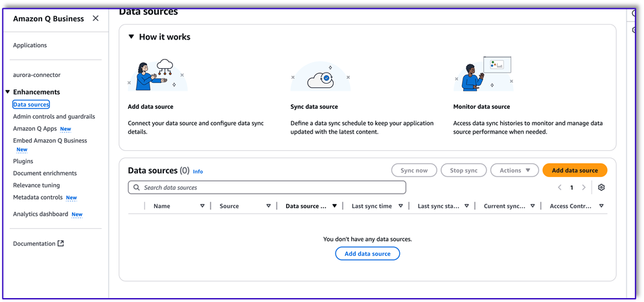This screenshot has height=302, width=644.
Task: Open the Documentation link
Action: tap(34, 243)
